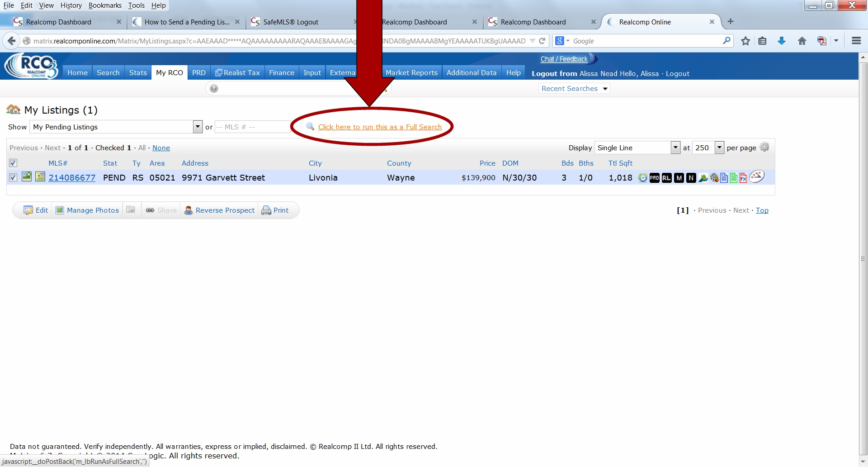
Task: Click the Manage Photos button
Action: point(87,210)
